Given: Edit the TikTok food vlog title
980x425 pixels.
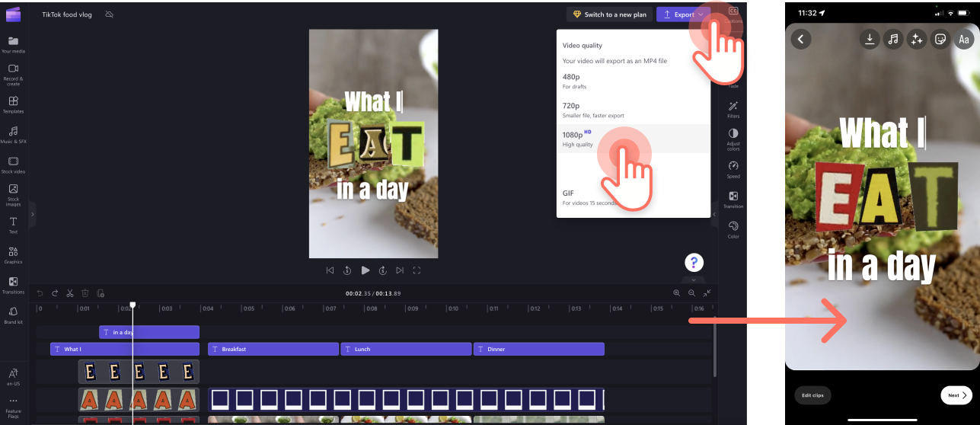Looking at the screenshot, I should (67, 14).
